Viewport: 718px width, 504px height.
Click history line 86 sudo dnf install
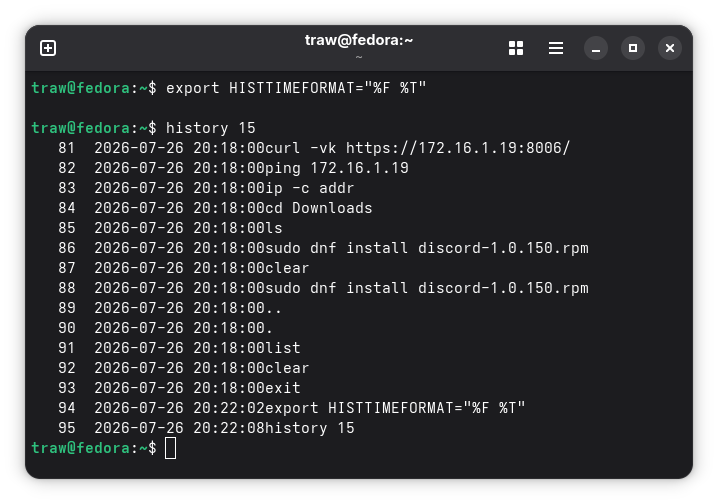click(x=323, y=248)
